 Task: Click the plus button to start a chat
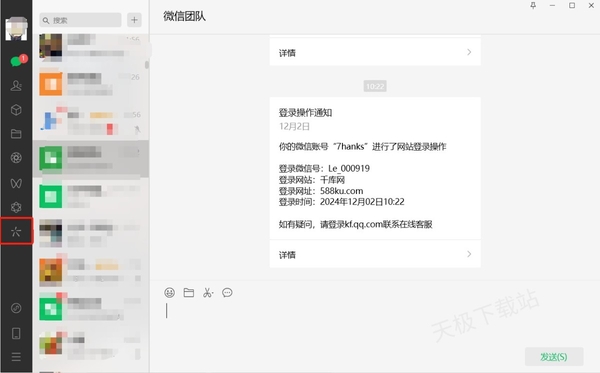pos(134,20)
